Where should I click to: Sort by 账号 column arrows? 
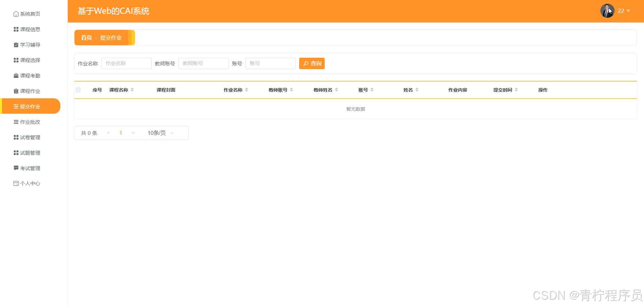coord(372,90)
